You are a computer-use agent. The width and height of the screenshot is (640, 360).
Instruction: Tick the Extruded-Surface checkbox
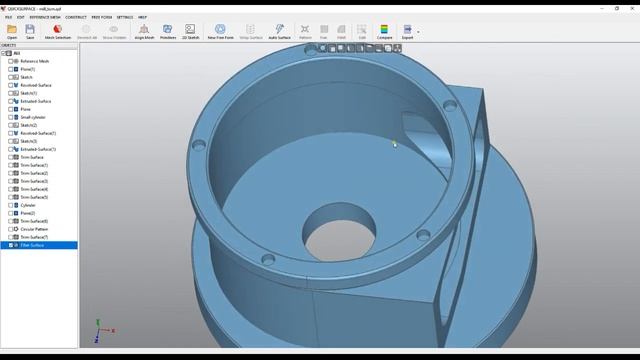coord(11,101)
